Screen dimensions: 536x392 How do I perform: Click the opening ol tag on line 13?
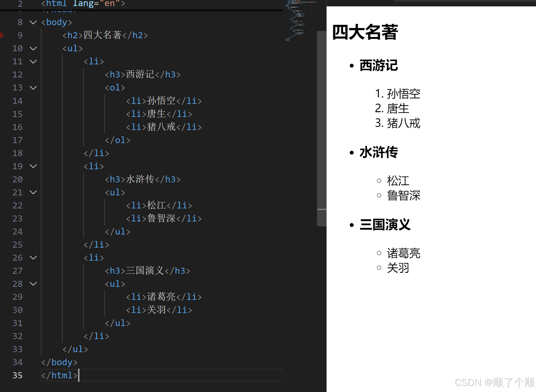tap(115, 88)
